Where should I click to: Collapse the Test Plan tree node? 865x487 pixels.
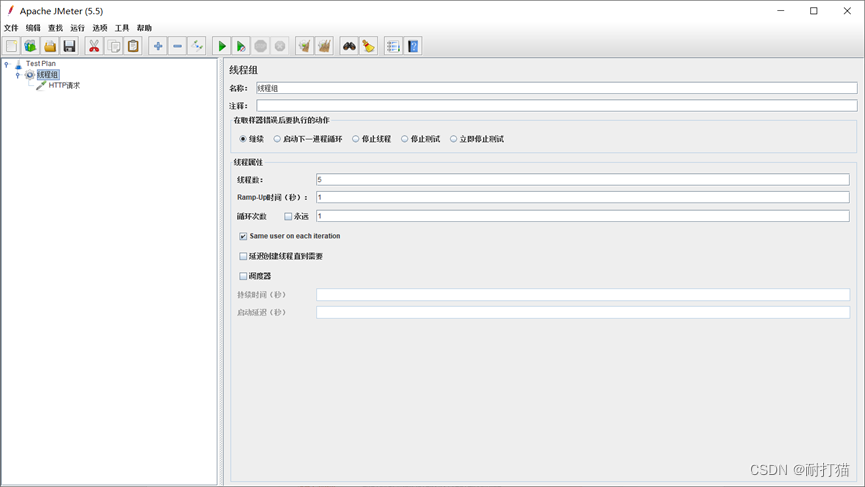tap(7, 64)
